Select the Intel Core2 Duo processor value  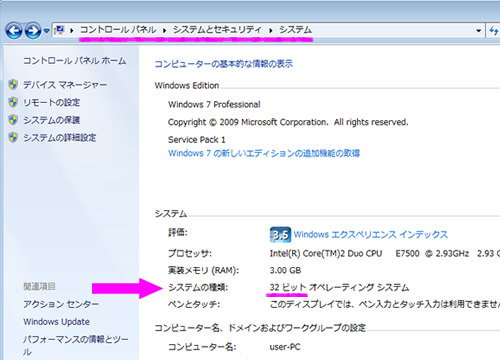pyautogui.click(x=385, y=253)
